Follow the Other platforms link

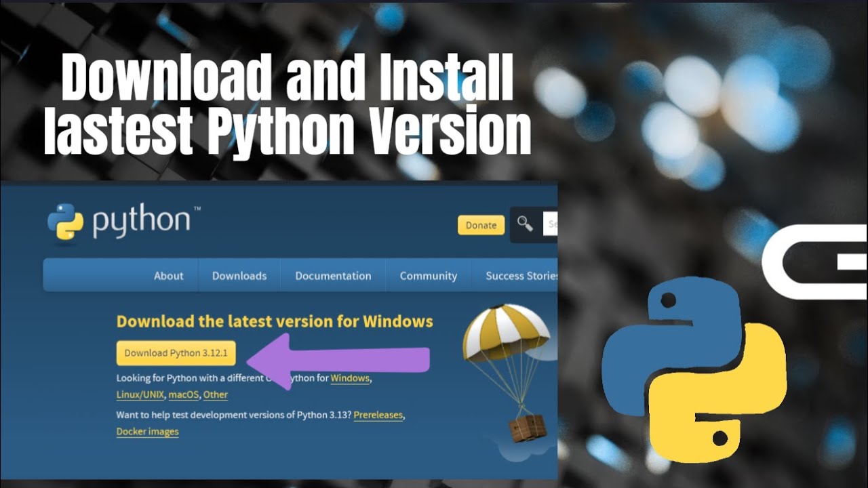pyautogui.click(x=216, y=394)
